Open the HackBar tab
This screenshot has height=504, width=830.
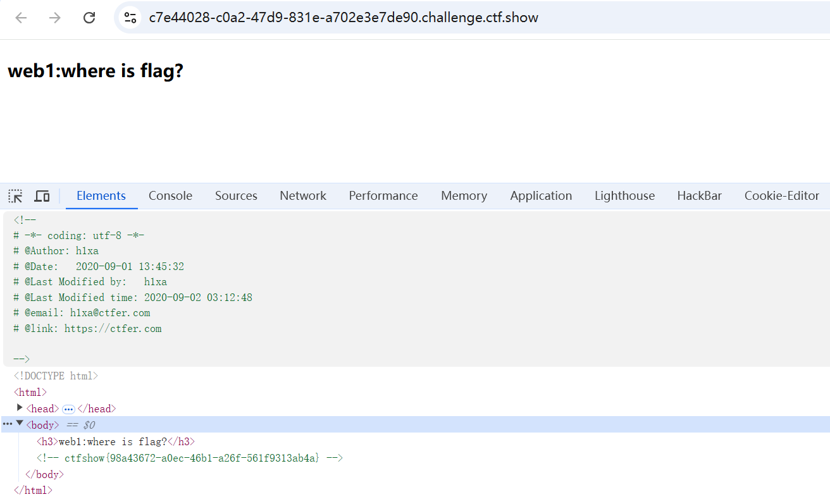point(699,196)
